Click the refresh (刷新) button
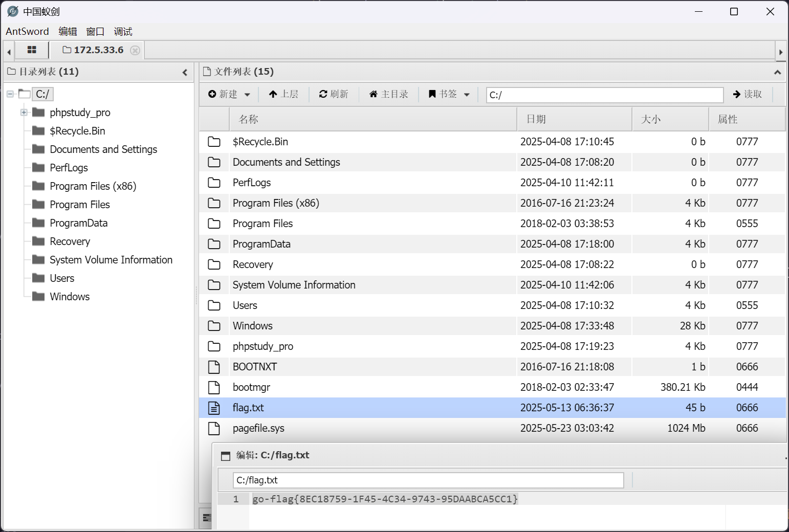This screenshot has width=789, height=532. tap(334, 94)
